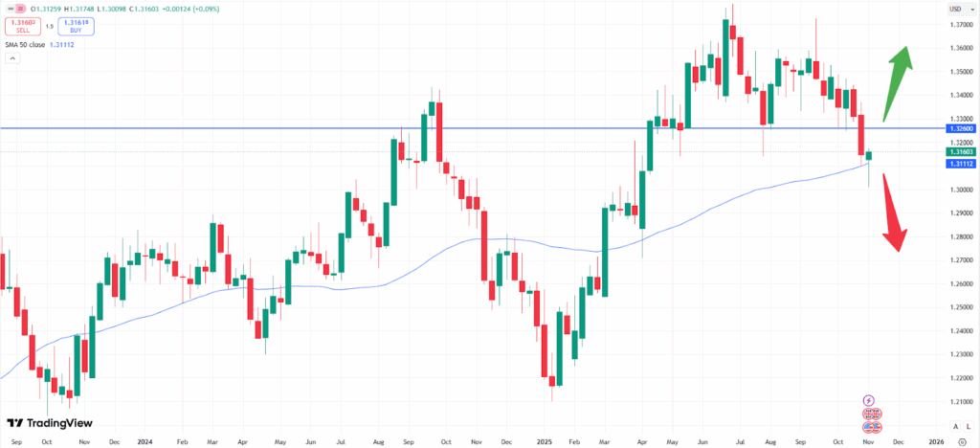This screenshot has height=448, width=980.
Task: Toggle auto scale with the A button
Action: click(954, 426)
